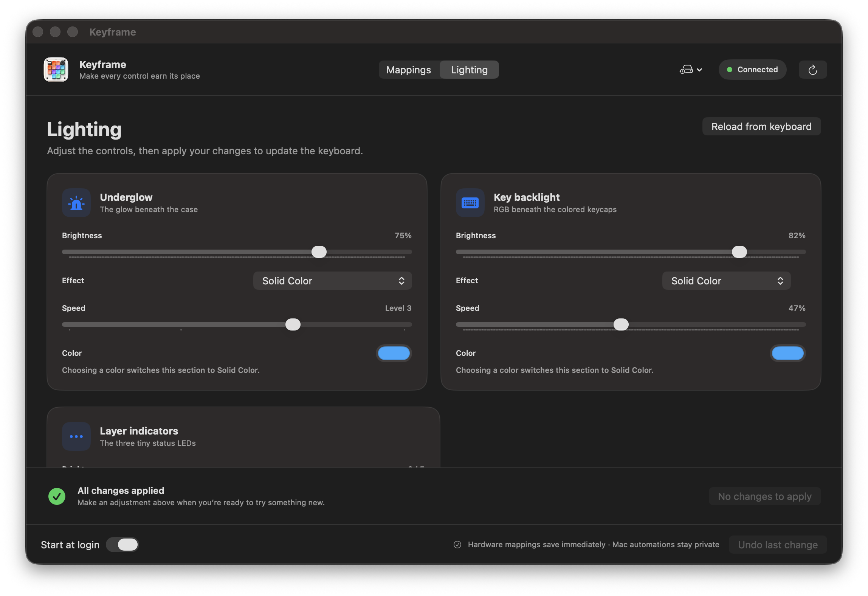This screenshot has width=868, height=596.
Task: Click 'RGB beneath the colored keycaps' subtitle
Action: [x=555, y=210]
